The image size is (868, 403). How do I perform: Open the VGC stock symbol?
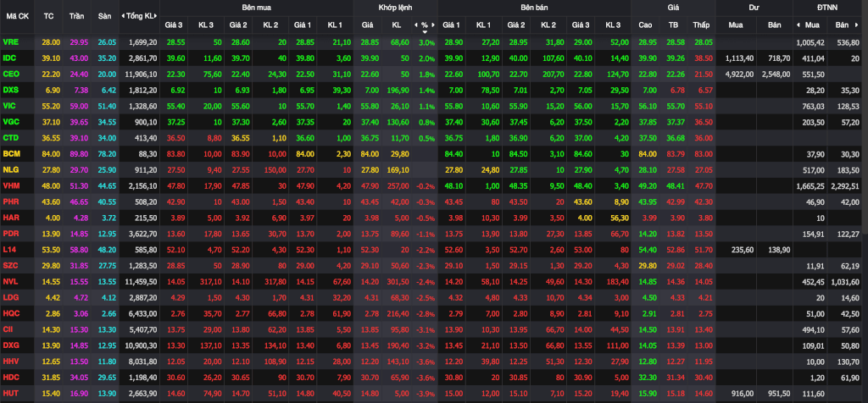10,121
